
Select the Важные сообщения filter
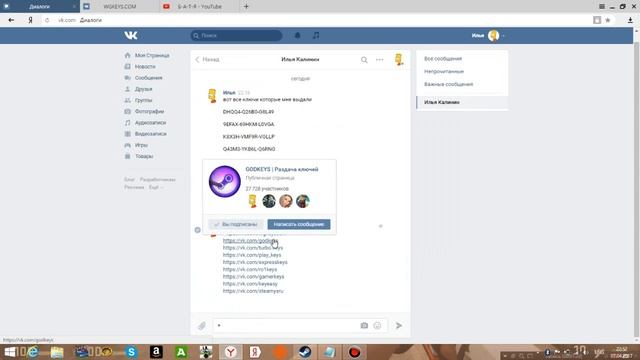pos(448,84)
